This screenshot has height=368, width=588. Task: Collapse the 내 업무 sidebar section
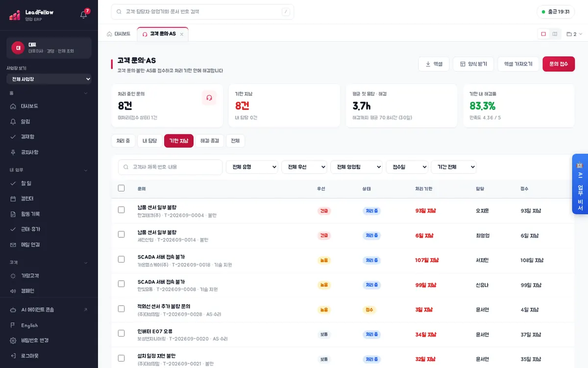point(86,170)
